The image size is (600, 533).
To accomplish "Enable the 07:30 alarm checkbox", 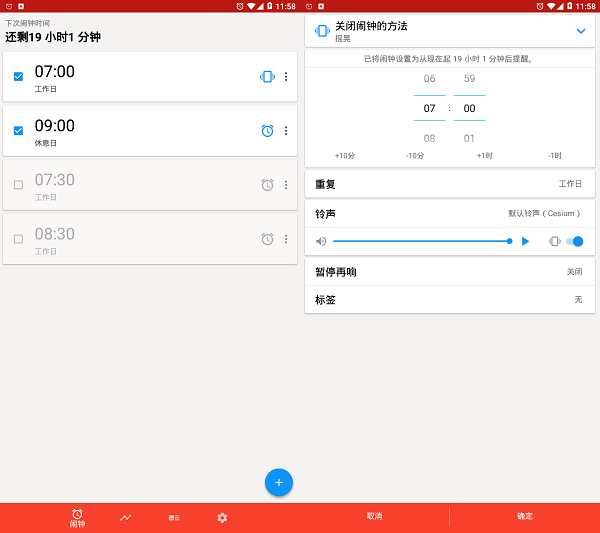I will pos(18,185).
